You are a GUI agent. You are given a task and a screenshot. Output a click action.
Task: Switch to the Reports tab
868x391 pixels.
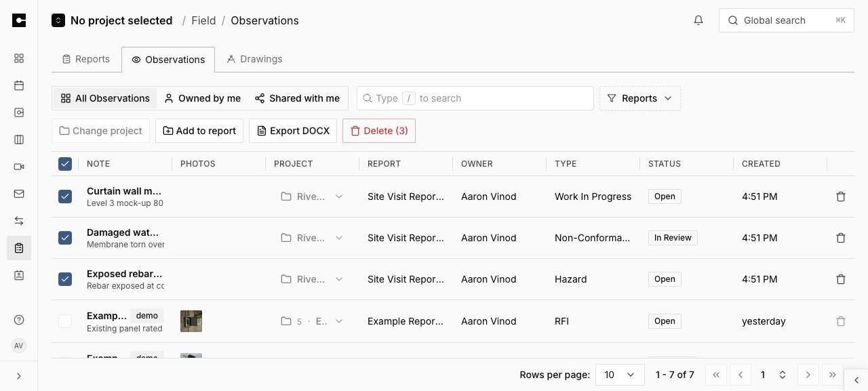pyautogui.click(x=86, y=59)
